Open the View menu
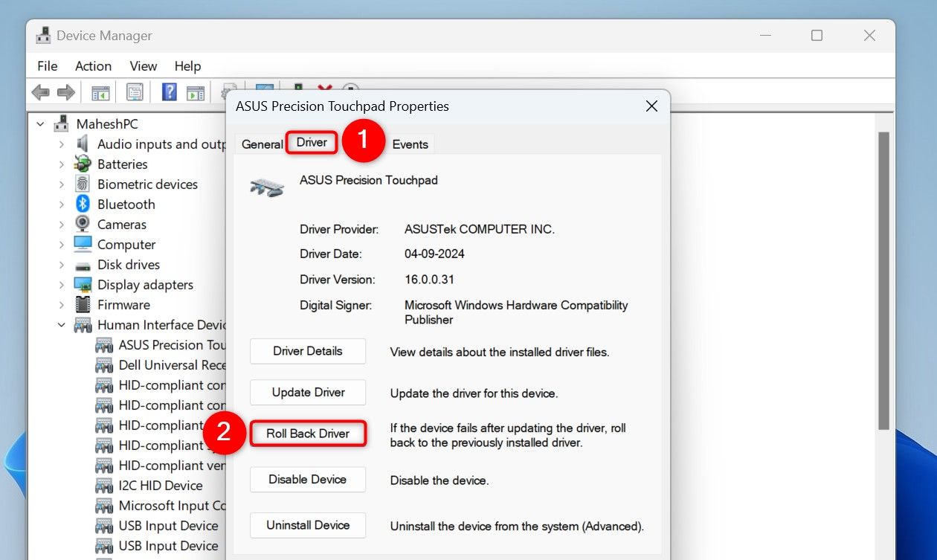The width and height of the screenshot is (937, 560). (x=144, y=66)
